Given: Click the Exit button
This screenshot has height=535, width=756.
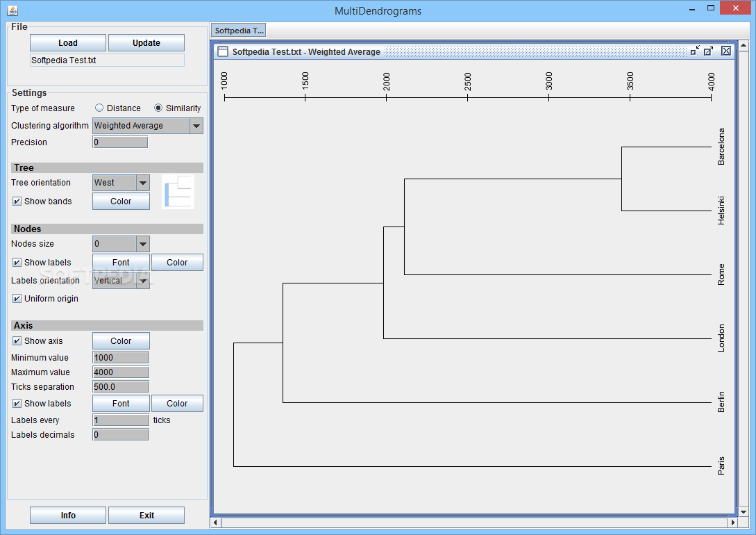Looking at the screenshot, I should click(x=146, y=516).
